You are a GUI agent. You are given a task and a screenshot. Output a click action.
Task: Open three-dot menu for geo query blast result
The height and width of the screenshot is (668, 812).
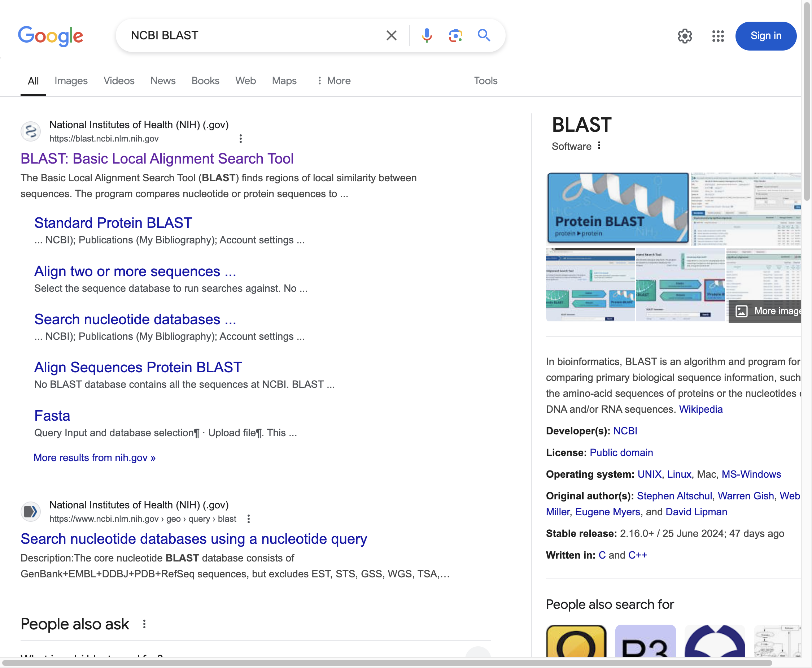click(249, 519)
